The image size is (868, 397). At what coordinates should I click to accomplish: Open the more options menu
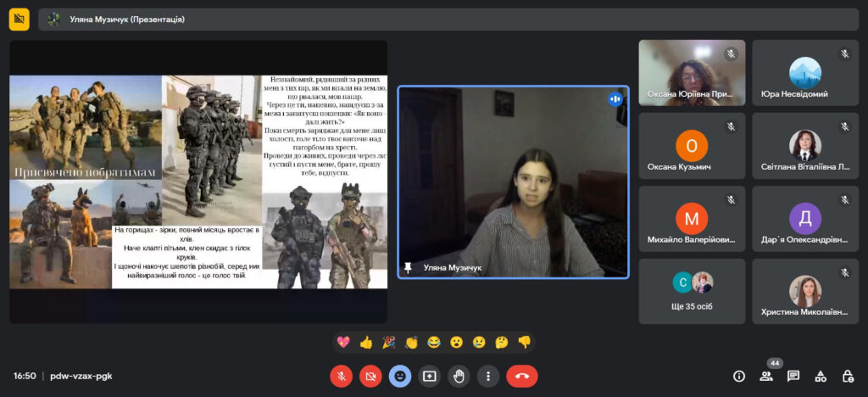487,376
